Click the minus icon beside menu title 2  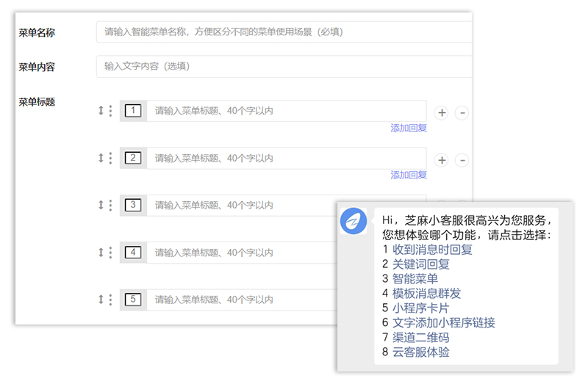coord(462,160)
